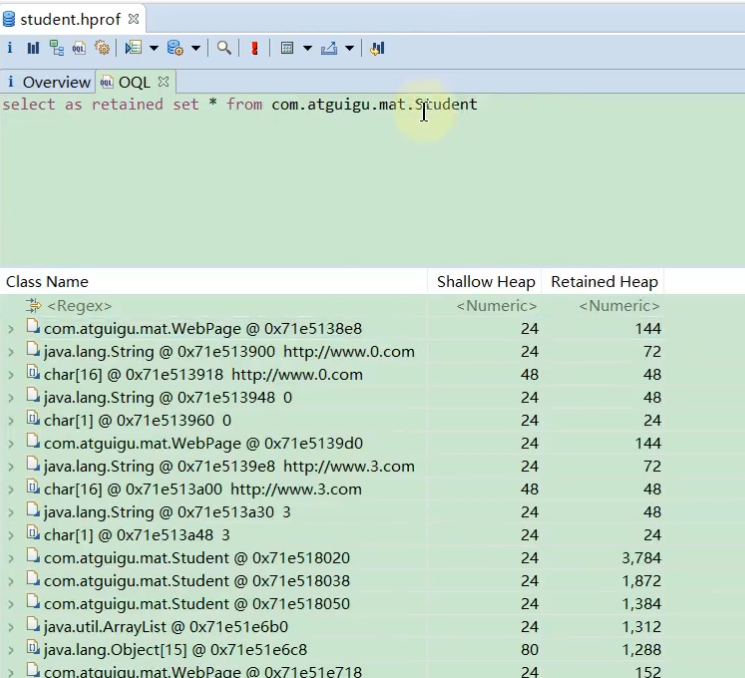Click the Run Expert System Test icon
This screenshot has height=678, width=745.
134,48
